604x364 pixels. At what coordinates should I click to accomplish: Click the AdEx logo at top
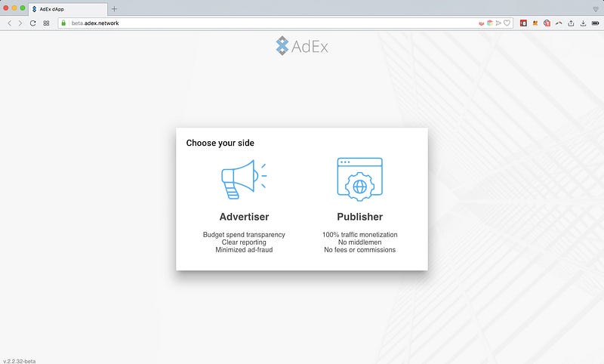[302, 46]
